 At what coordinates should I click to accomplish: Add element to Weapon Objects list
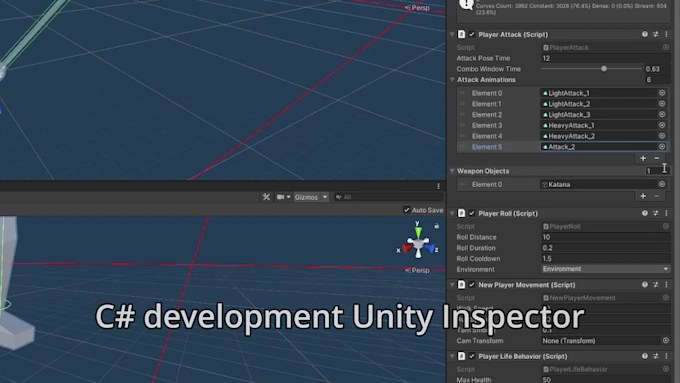[643, 196]
